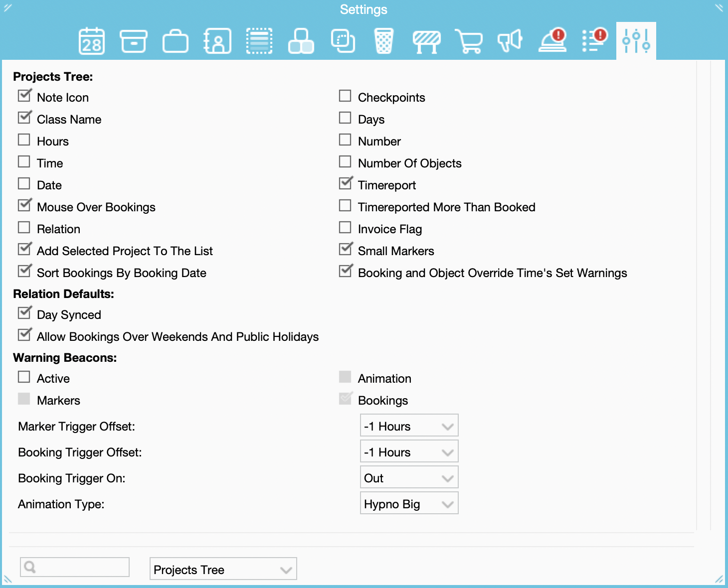Check the Date option
The image size is (728, 588).
click(24, 183)
